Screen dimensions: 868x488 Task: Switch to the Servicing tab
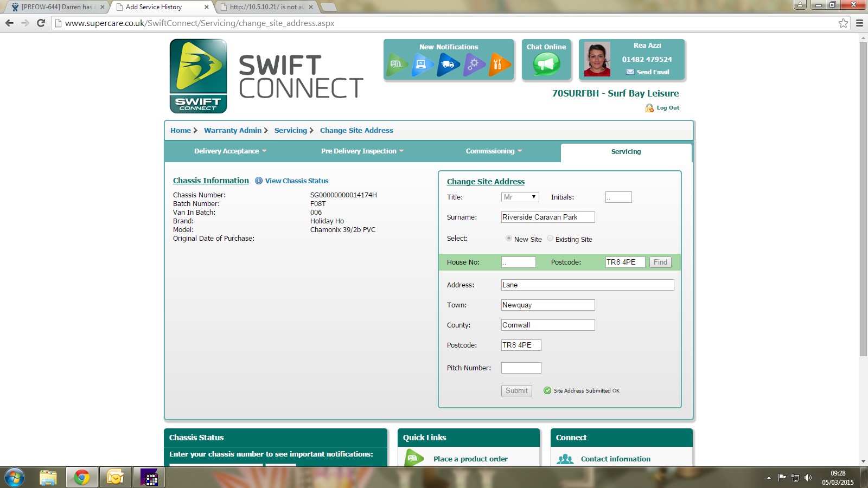(626, 152)
